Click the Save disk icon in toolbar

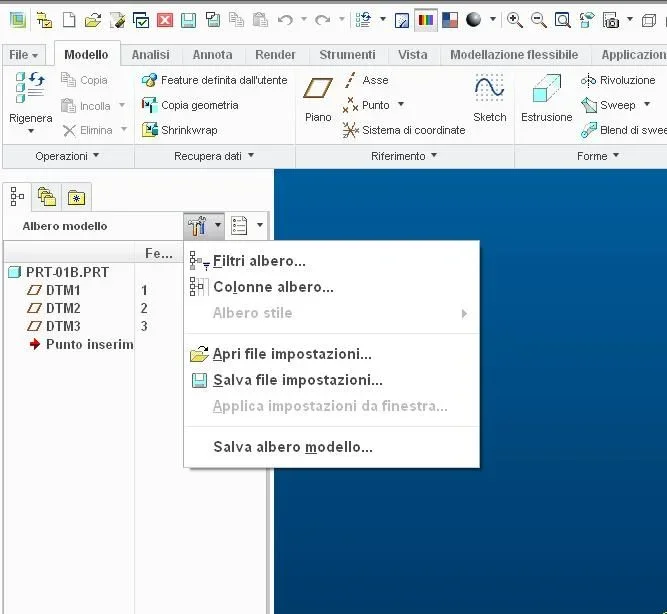click(188, 20)
